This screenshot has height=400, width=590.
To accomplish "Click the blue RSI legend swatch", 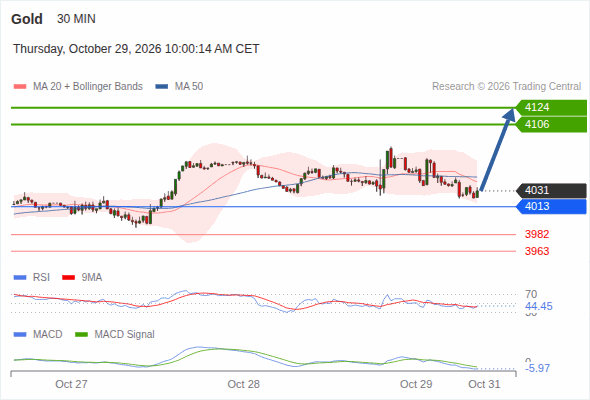I will point(20,278).
